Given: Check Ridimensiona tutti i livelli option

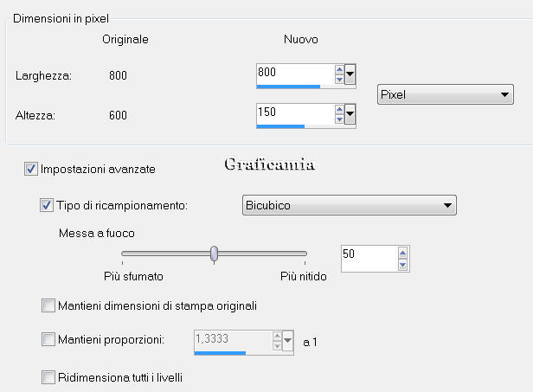Looking at the screenshot, I should tap(48, 377).
